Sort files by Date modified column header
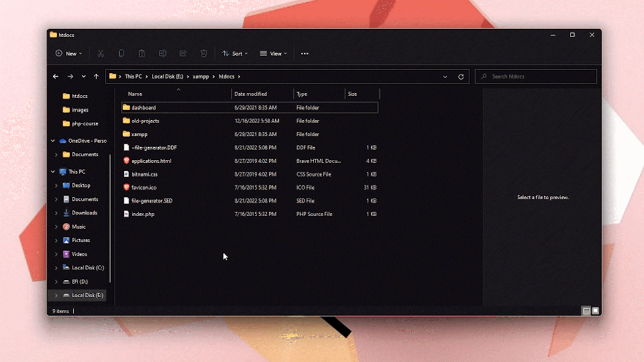644x362 pixels. point(251,95)
